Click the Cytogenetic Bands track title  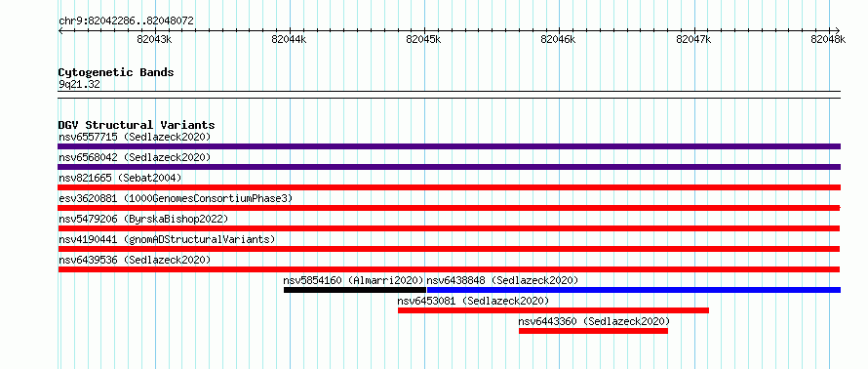116,72
